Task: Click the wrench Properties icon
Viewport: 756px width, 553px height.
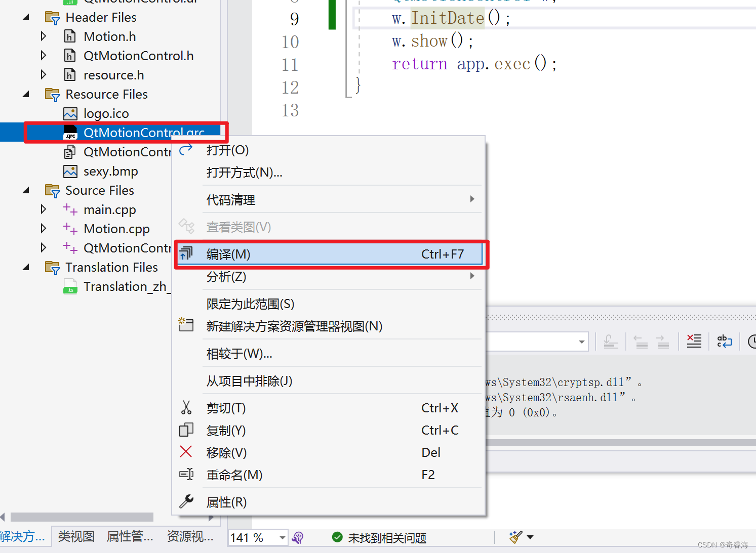Action: coord(186,501)
